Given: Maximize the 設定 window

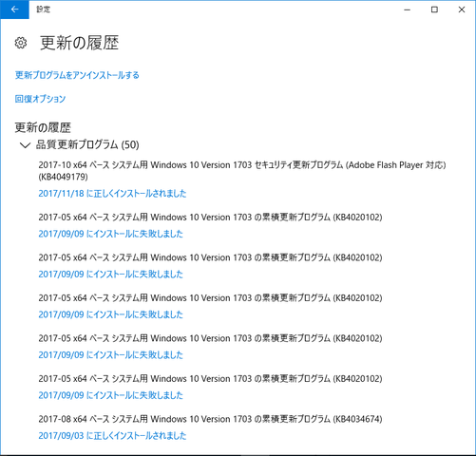Looking at the screenshot, I should [434, 9].
